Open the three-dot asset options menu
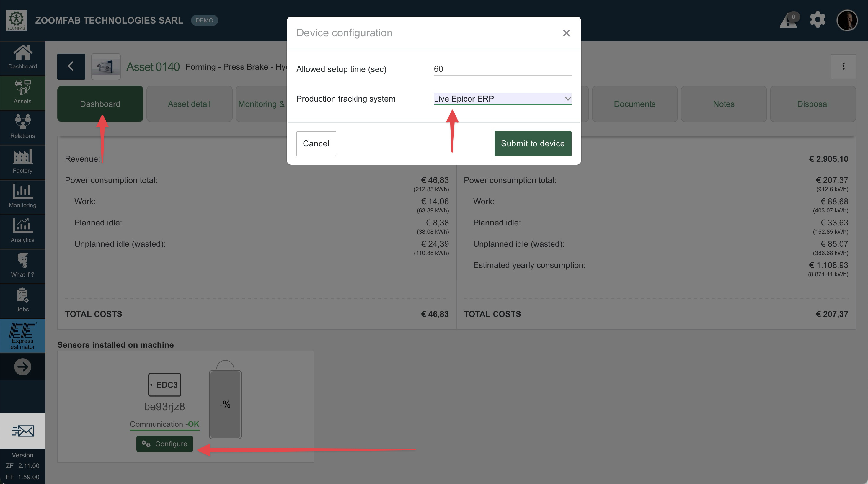Viewport: 868px width, 484px height. coord(843,66)
